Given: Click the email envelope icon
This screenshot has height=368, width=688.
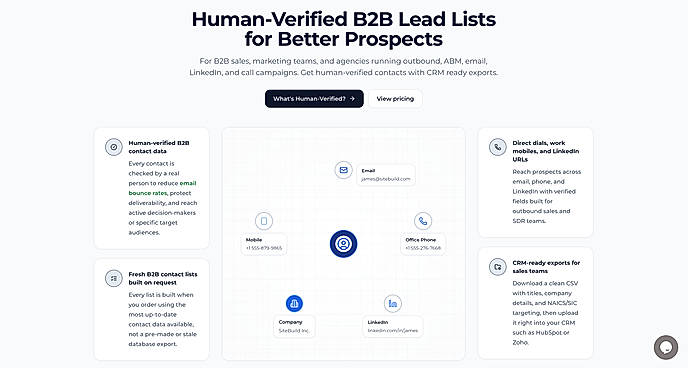Looking at the screenshot, I should [344, 170].
